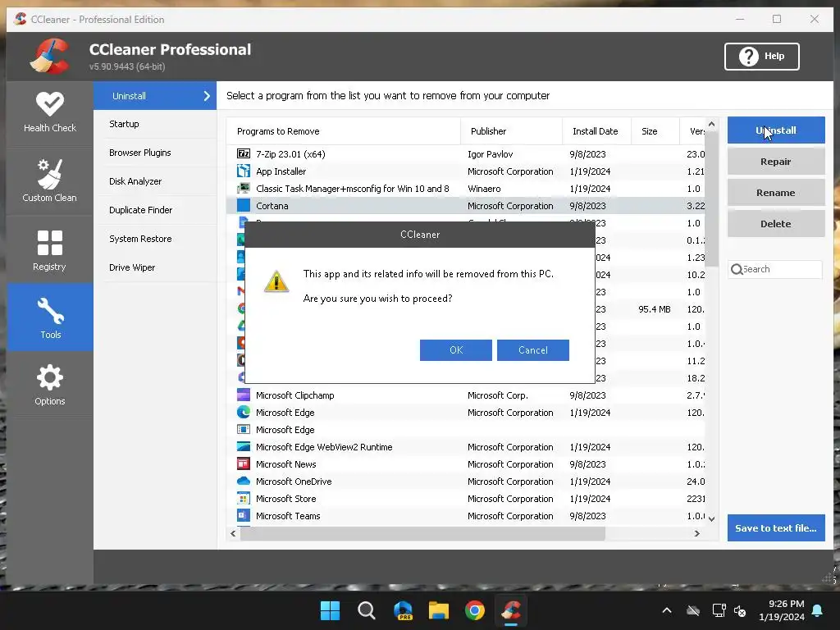Open the Registry cleaner section
840x630 pixels.
tap(50, 250)
